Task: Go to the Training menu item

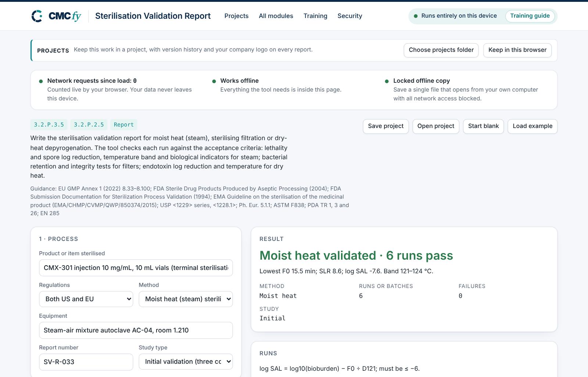Action: [315, 16]
